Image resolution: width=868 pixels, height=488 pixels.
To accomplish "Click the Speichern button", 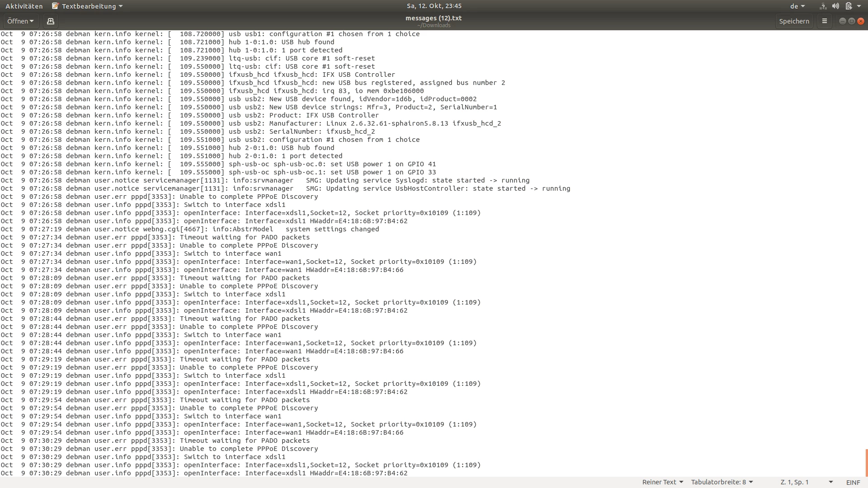I will [794, 21].
